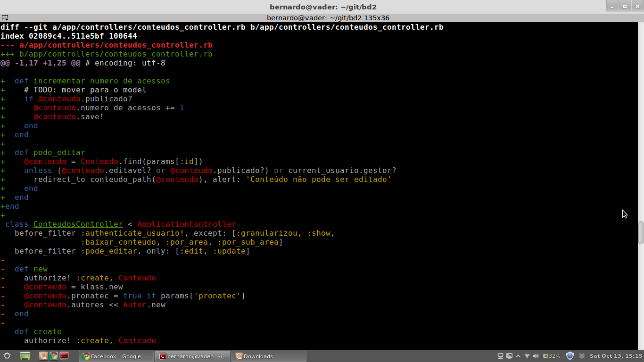Image resolution: width=644 pixels, height=362 pixels.
Task: Switch to the bernardo@vader terminal taskbar button
Action: coord(193,356)
